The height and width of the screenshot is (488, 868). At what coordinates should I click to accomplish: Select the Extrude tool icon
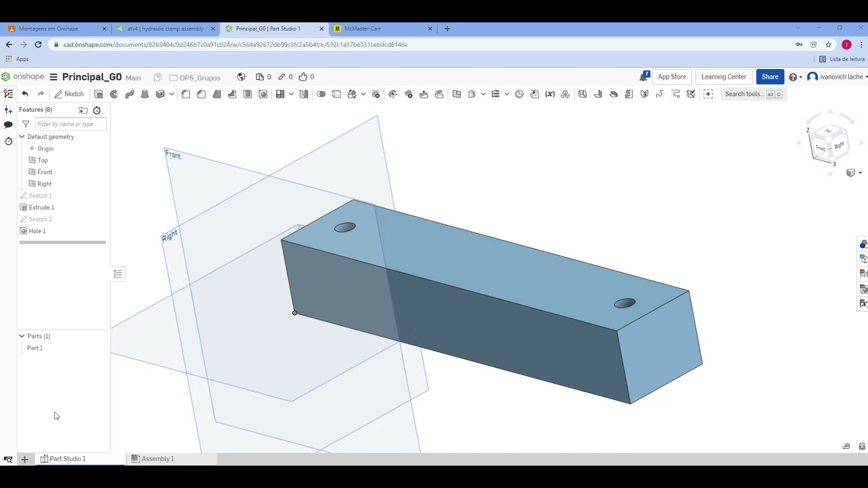click(x=98, y=94)
